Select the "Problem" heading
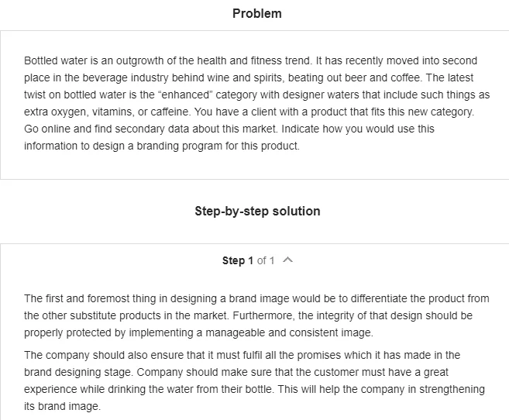The width and height of the screenshot is (509, 420). (257, 14)
